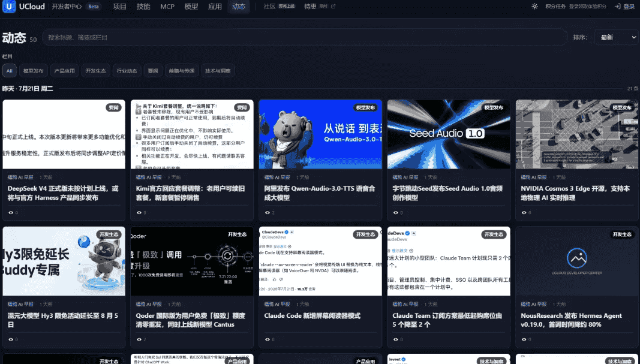Open headline DeepSeek V4 正式版未按计划上线

coord(63,193)
